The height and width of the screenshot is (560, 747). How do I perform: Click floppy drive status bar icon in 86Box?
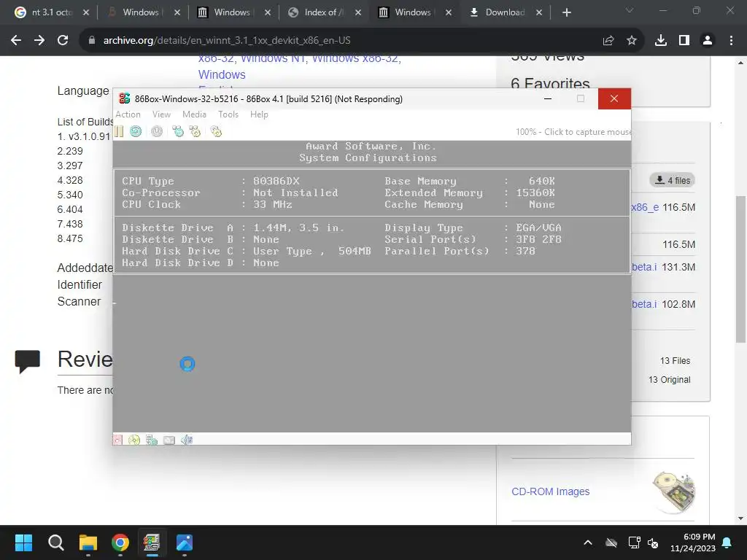pyautogui.click(x=117, y=440)
